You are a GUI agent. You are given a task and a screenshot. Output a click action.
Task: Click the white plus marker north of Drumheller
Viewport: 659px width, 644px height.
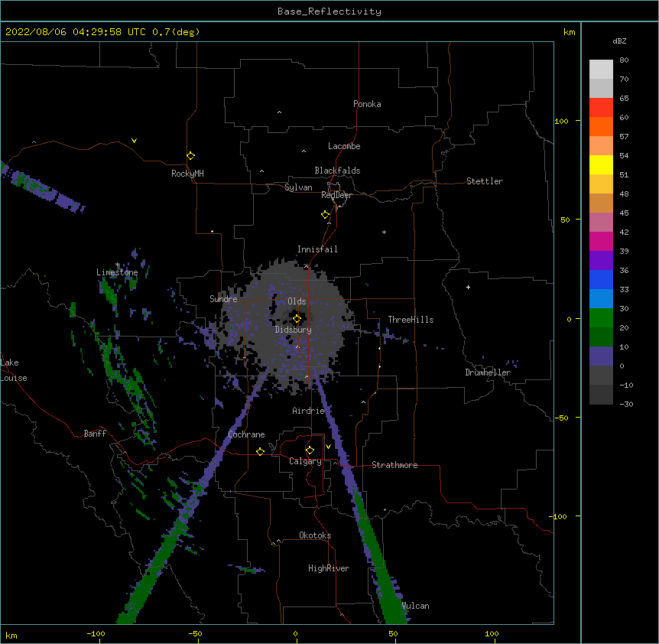468,287
